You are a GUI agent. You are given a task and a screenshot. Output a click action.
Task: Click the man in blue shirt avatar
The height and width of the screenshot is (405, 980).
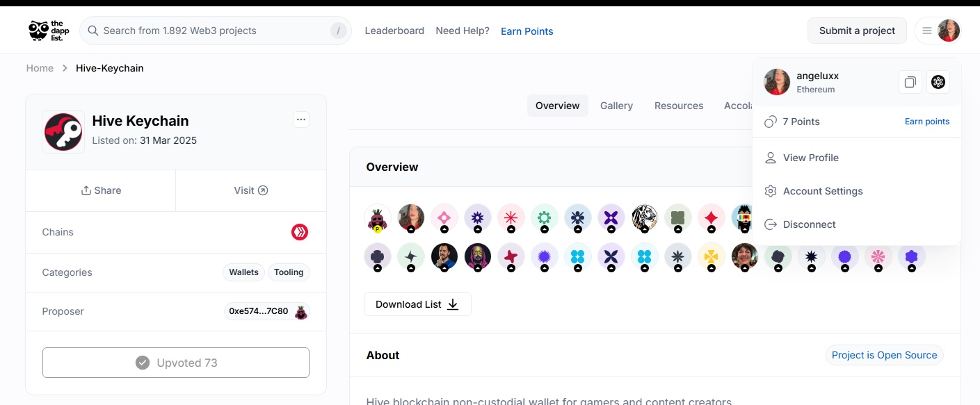pos(444,257)
